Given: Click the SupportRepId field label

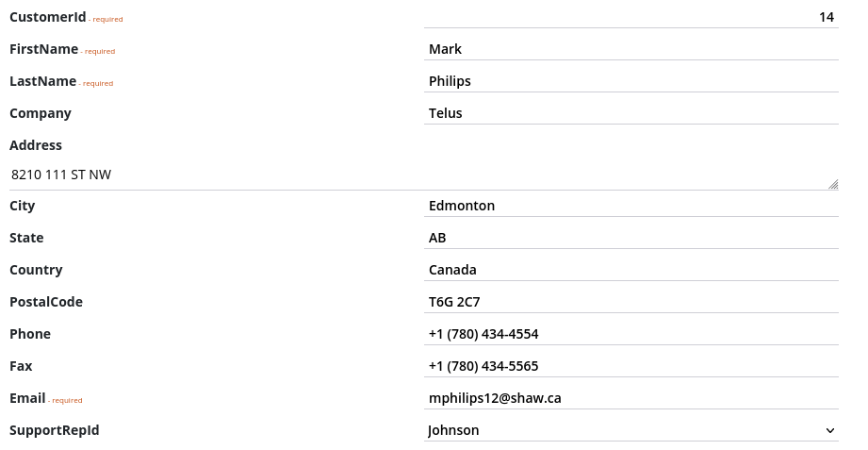Looking at the screenshot, I should 55,430.
